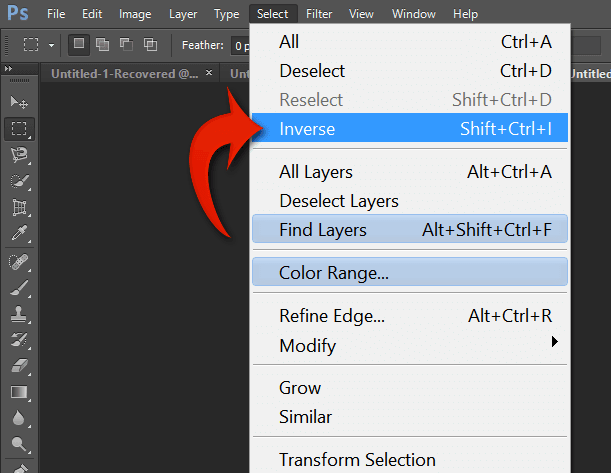Viewport: 611px width, 473px height.
Task: Expand the toolbox with double-arrow icon
Action: pos(8,69)
